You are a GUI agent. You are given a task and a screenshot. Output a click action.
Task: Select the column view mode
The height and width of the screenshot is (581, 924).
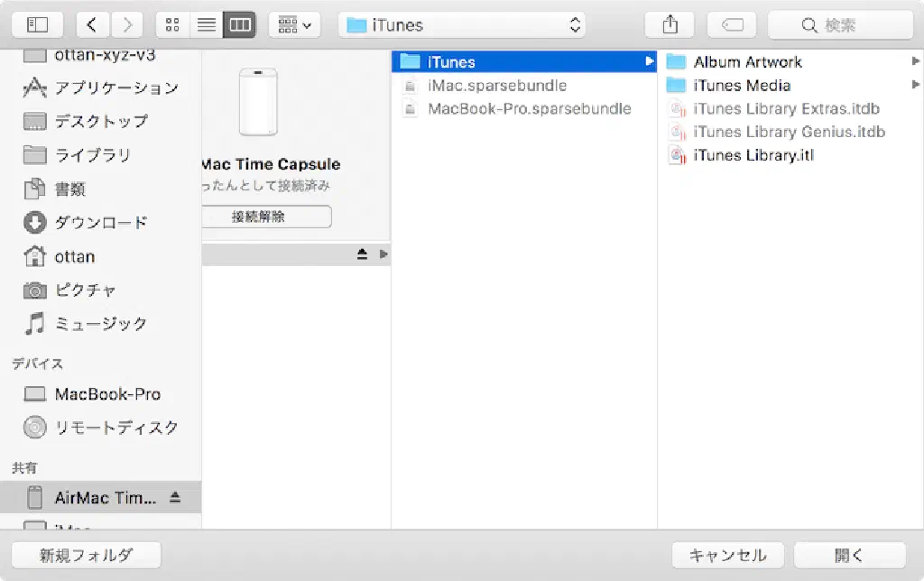click(239, 25)
